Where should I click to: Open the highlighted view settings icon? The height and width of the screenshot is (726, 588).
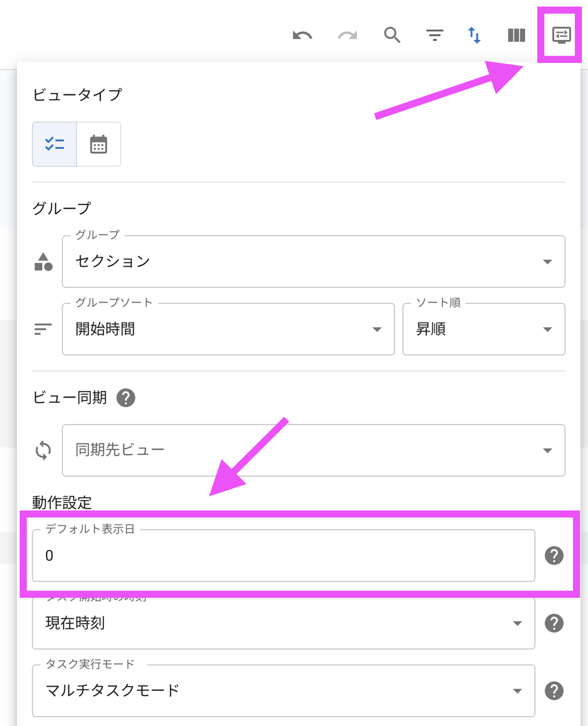[x=560, y=35]
